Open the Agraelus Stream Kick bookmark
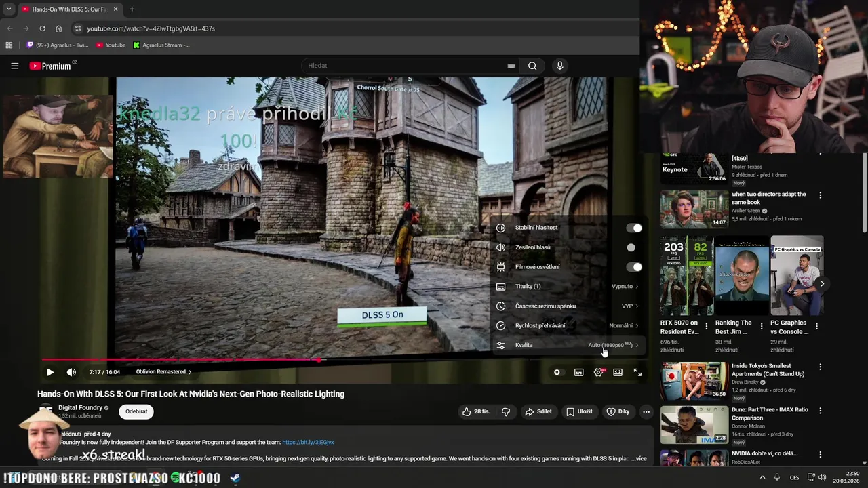 coord(161,45)
